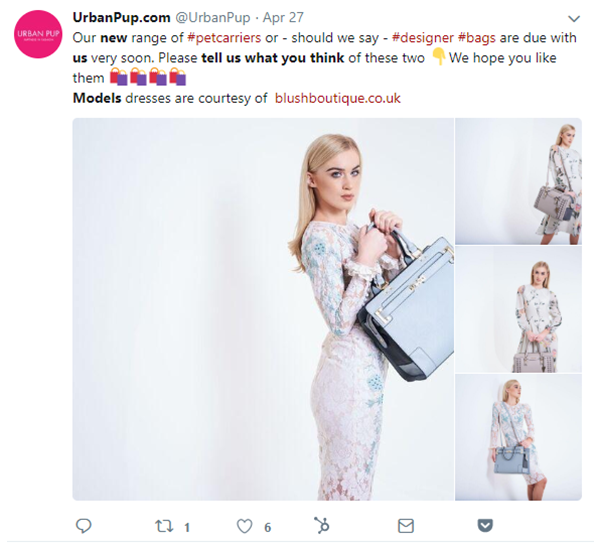Reply to the UrbanPup tweet
Image resolution: width=603 pixels, height=543 pixels.
[x=84, y=525]
